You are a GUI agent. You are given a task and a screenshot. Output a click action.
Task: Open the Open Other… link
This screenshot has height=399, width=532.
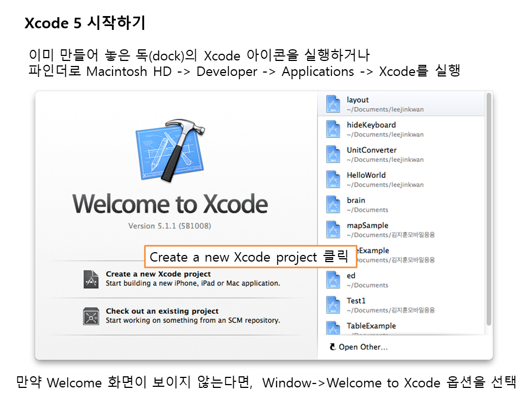click(x=363, y=347)
